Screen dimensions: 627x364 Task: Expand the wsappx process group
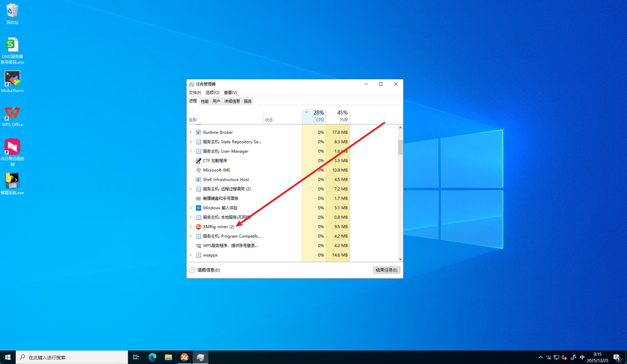[x=191, y=255]
